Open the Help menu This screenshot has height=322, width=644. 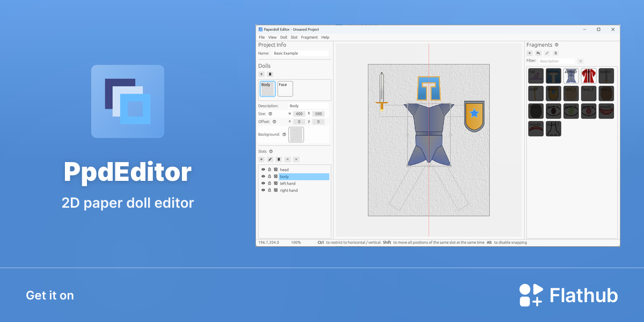point(325,38)
